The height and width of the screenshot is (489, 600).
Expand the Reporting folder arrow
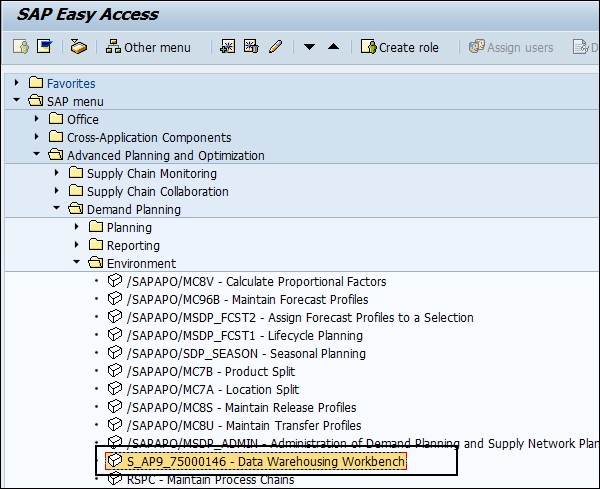click(78, 245)
